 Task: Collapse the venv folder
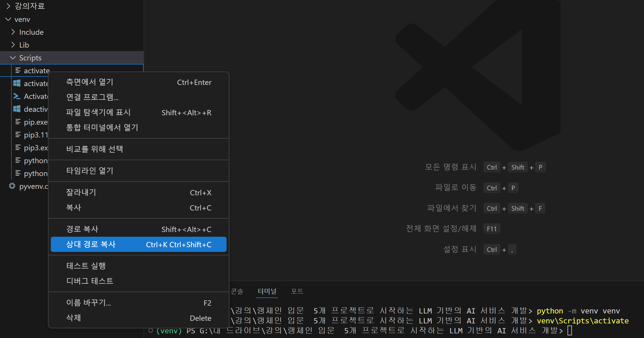[8, 19]
